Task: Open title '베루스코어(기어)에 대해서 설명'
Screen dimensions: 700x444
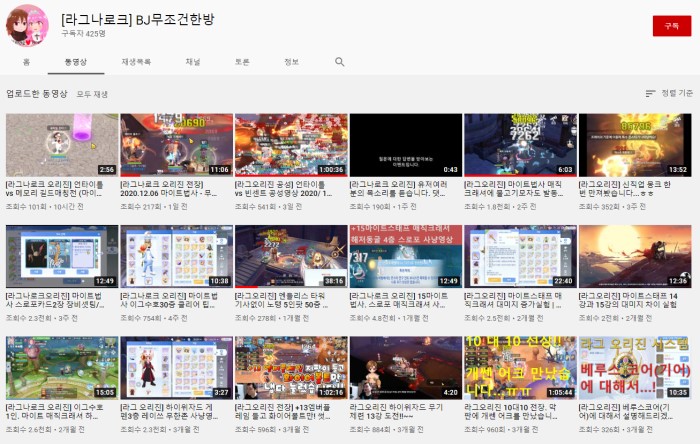Action: (x=627, y=412)
